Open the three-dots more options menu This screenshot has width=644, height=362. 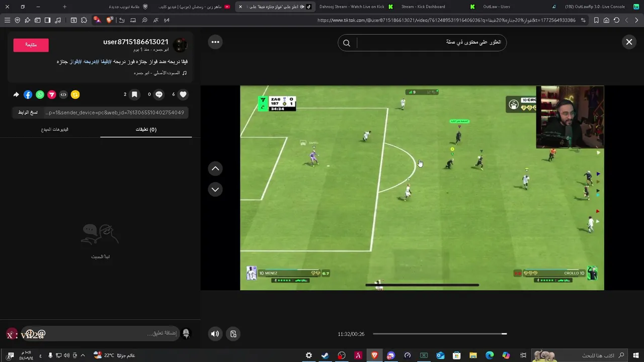point(215,42)
